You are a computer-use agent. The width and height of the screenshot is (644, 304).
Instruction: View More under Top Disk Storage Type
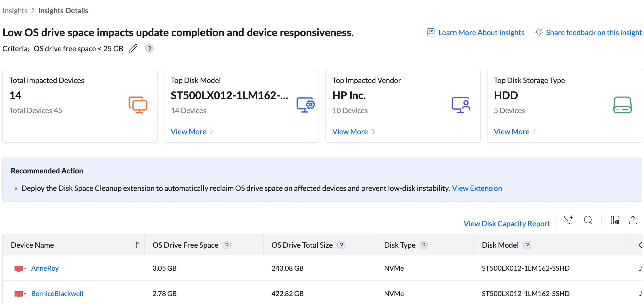pos(515,132)
